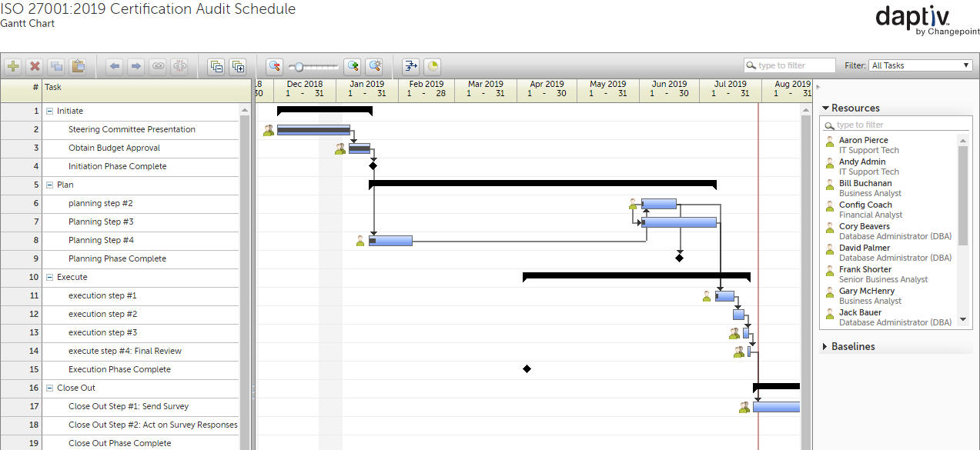Collapse the Resources panel

click(x=825, y=108)
